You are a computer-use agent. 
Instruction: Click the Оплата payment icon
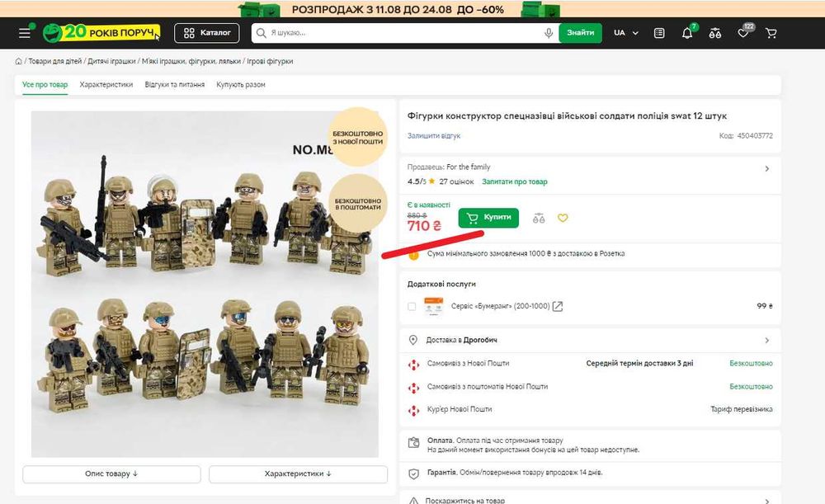click(x=414, y=442)
